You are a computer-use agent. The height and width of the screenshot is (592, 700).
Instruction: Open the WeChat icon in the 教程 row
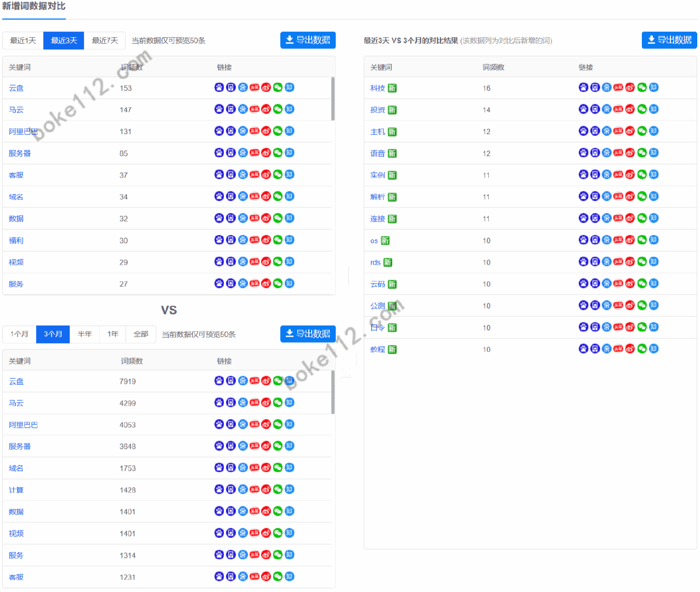point(642,349)
